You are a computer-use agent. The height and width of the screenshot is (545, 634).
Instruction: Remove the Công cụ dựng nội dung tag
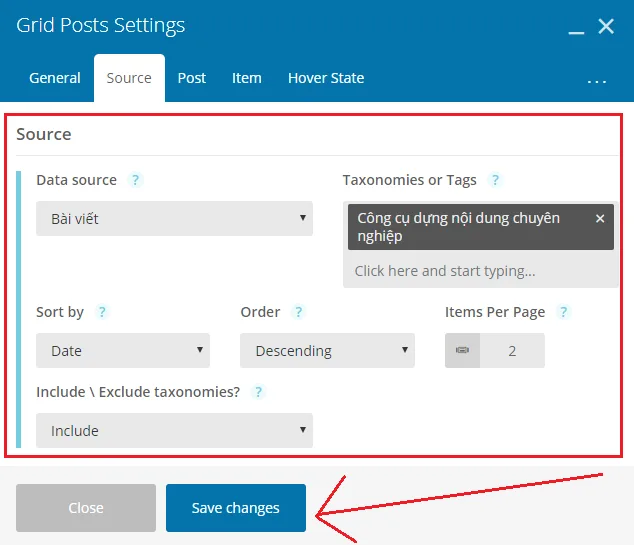point(600,219)
